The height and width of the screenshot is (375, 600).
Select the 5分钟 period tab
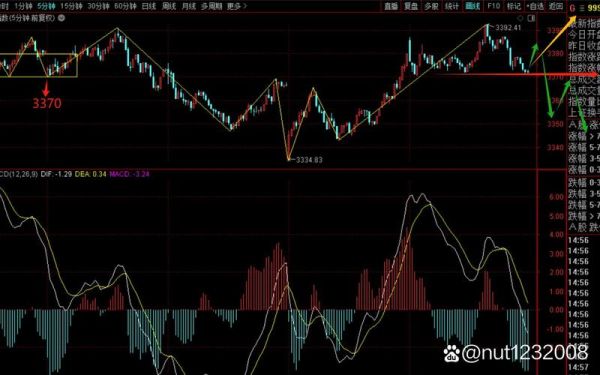46,6
